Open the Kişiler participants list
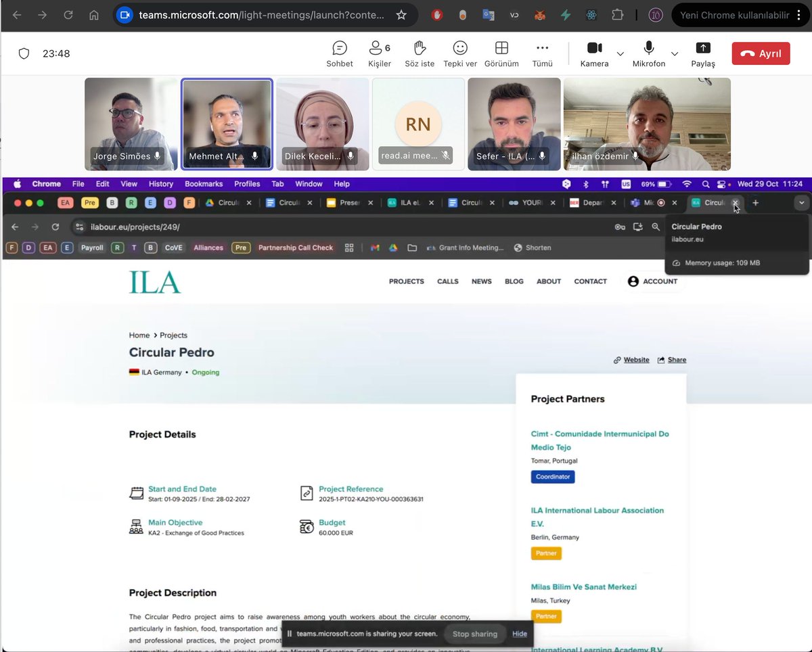The width and height of the screenshot is (812, 652). [379, 53]
